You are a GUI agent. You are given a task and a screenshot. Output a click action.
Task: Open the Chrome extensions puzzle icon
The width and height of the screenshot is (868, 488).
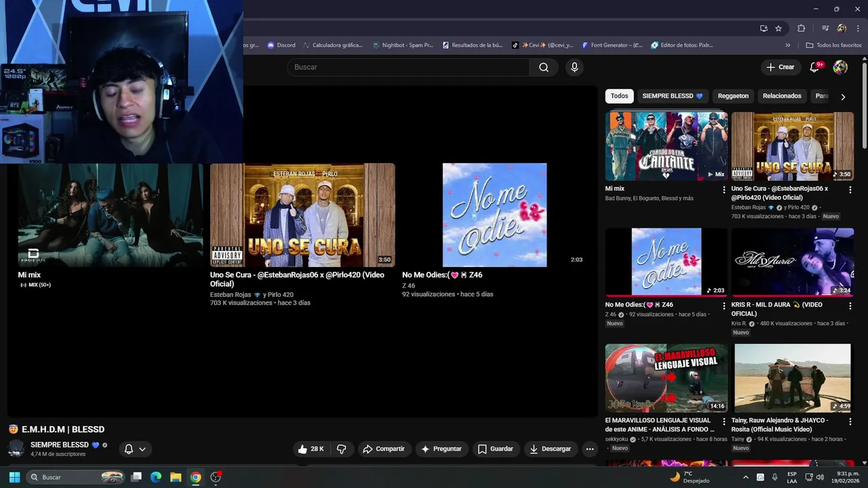[801, 28]
